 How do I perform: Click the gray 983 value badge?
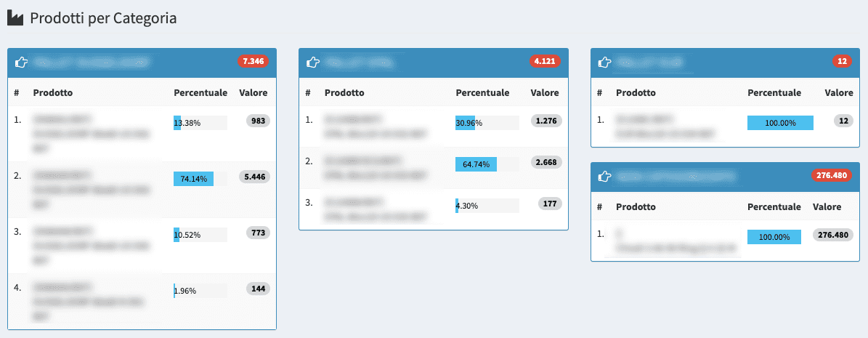coord(258,121)
